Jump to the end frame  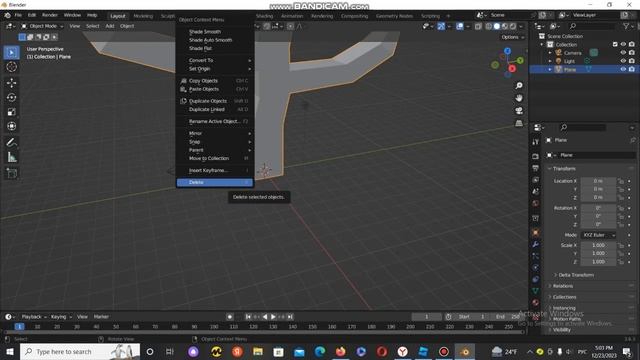(290, 317)
